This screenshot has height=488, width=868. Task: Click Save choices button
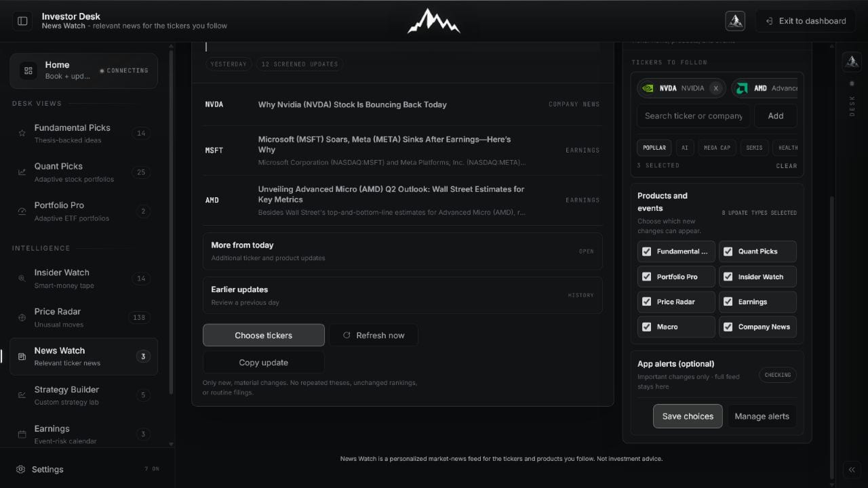coord(688,416)
